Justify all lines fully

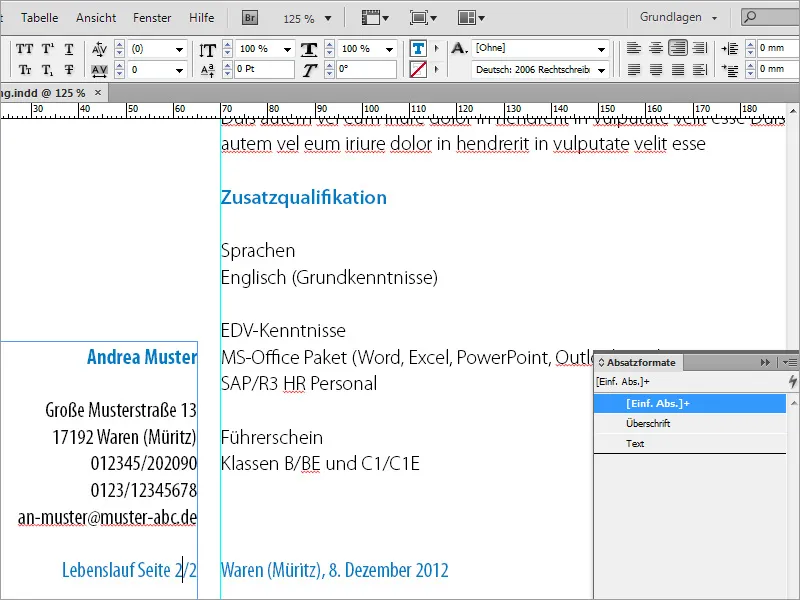(678, 69)
